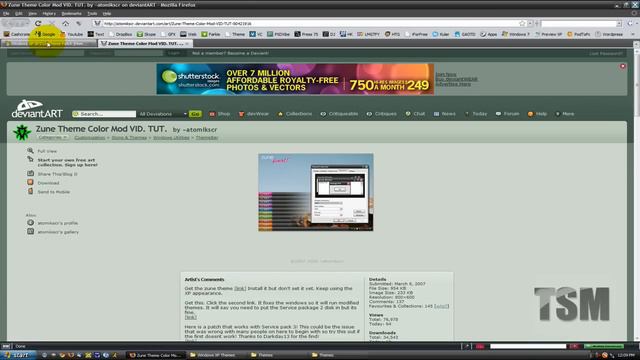The height and width of the screenshot is (360, 640).
Task: Open the Today nav item
Action: pyautogui.click(x=476, y=114)
